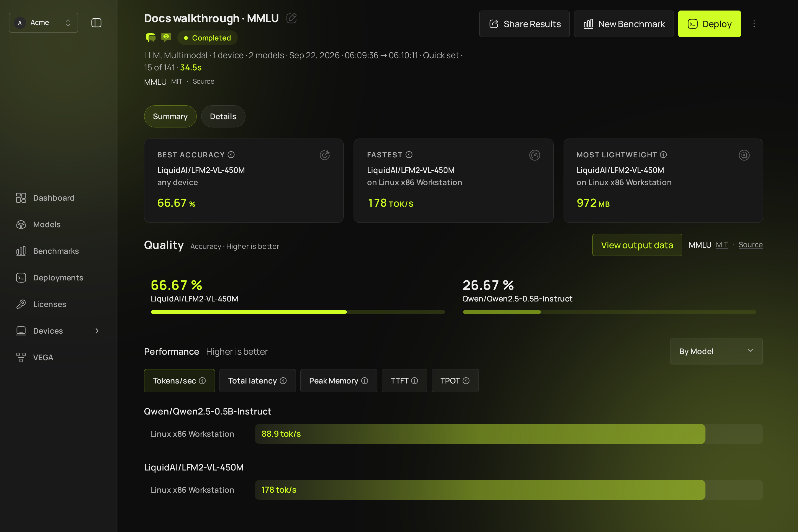Toggle the sidebar collapse icon

pyautogui.click(x=96, y=23)
